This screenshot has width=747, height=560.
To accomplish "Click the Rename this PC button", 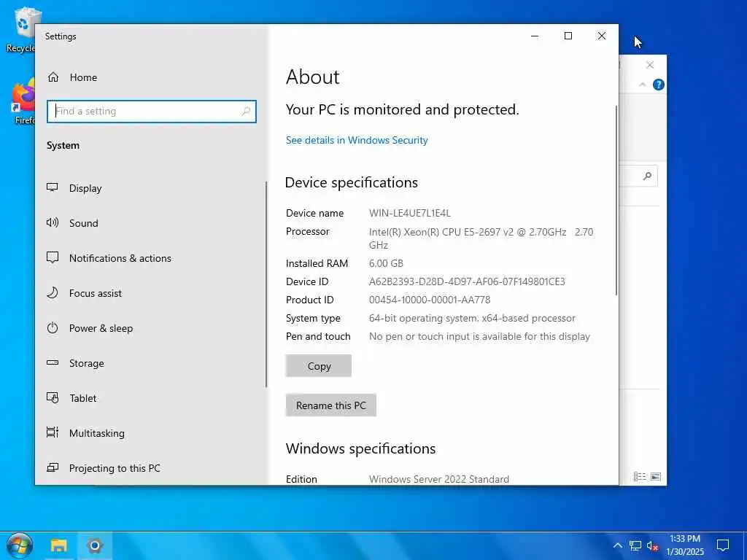I will click(331, 405).
